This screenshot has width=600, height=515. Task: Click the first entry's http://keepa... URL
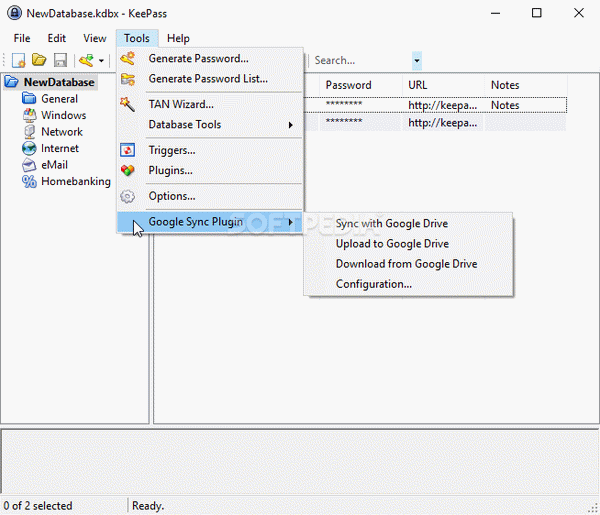(442, 105)
